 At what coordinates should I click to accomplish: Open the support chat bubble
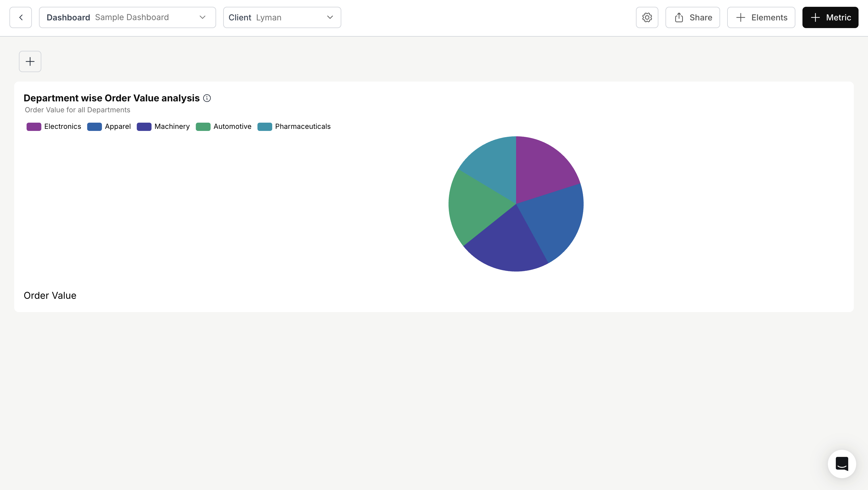(x=841, y=464)
